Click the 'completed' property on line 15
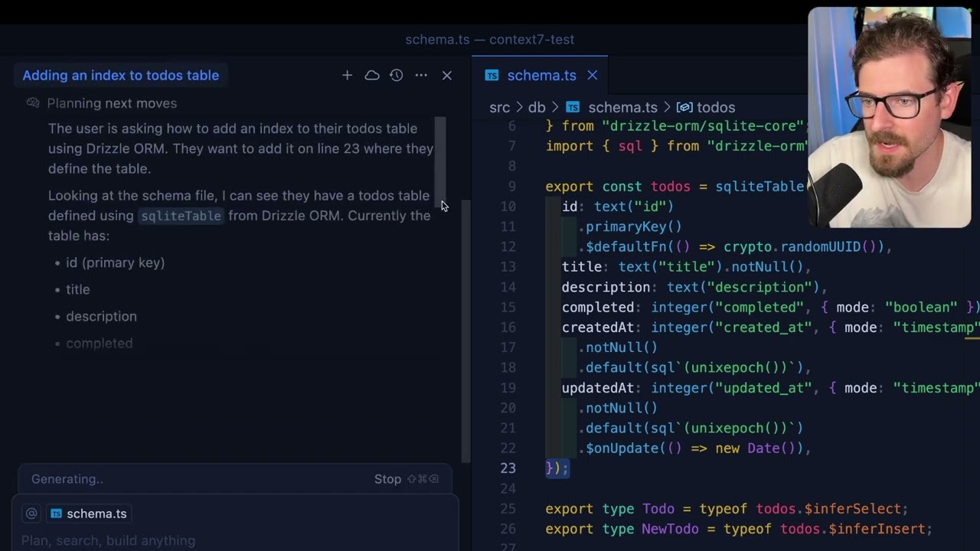 pos(598,308)
